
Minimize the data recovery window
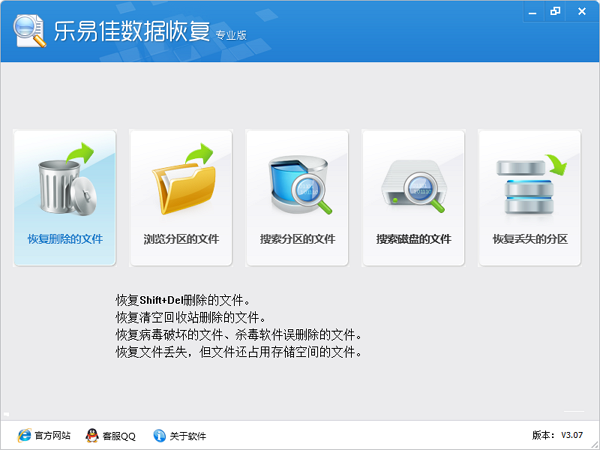pos(532,12)
